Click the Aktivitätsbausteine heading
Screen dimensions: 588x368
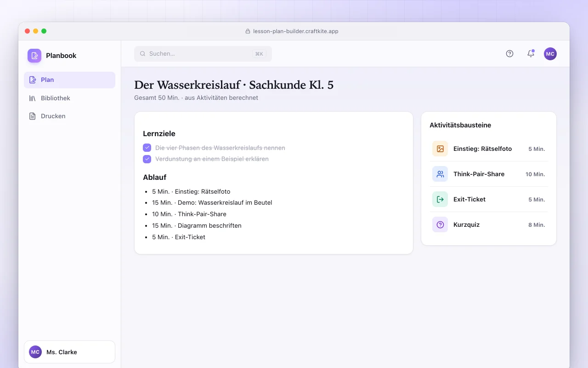[460, 125]
